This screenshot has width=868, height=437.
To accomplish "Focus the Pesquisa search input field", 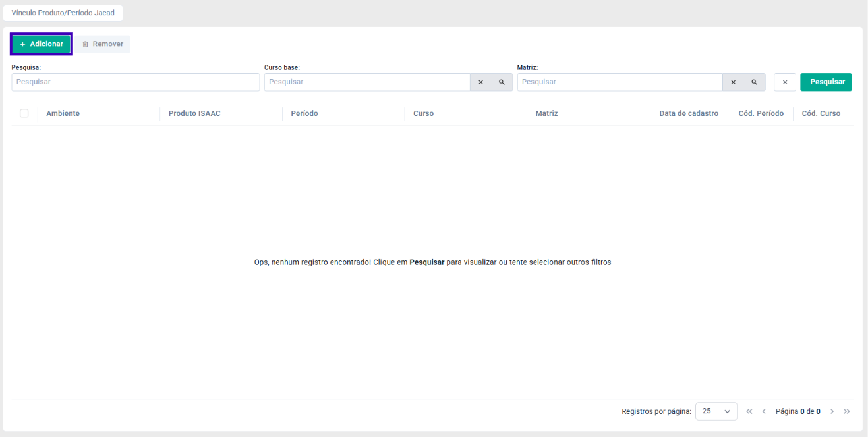I will pyautogui.click(x=136, y=82).
